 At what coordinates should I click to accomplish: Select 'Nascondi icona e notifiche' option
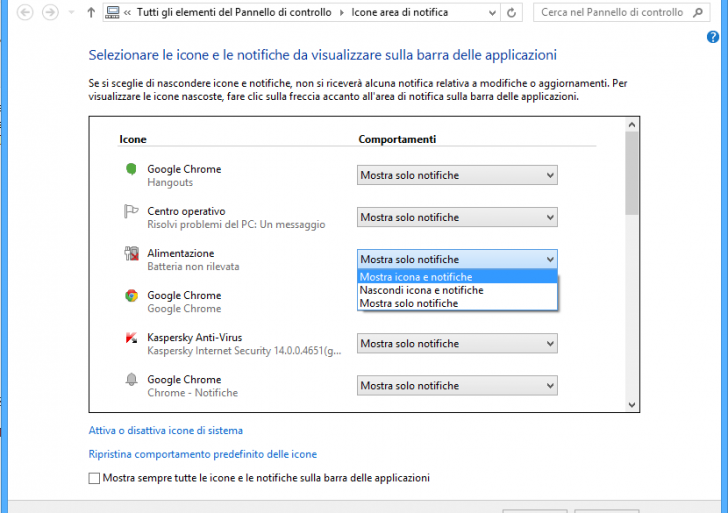point(457,290)
